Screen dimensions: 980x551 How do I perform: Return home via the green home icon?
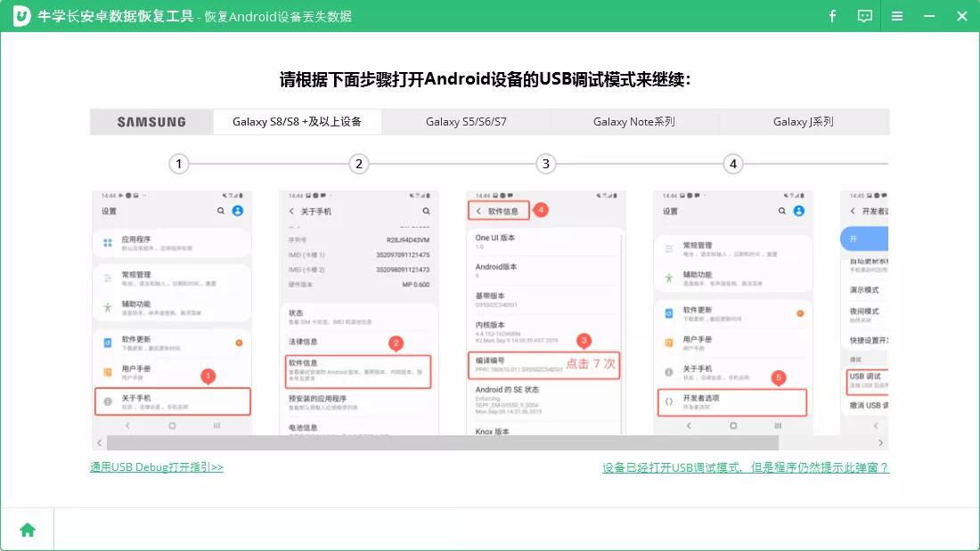point(27,528)
